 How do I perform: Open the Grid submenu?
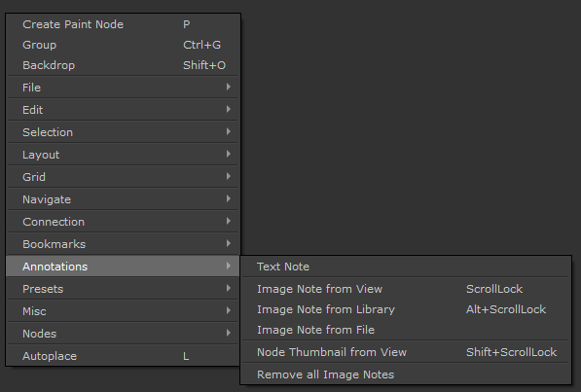pos(123,177)
